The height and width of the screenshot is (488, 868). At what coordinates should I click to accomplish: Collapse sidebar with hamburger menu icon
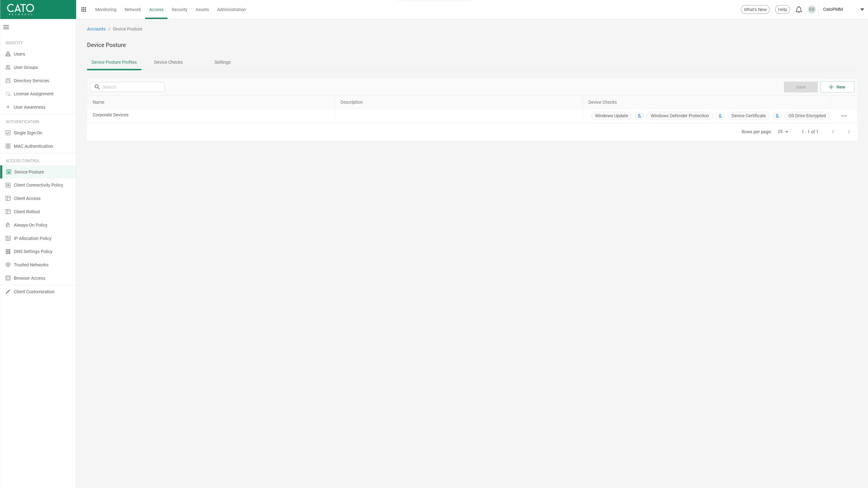click(6, 27)
